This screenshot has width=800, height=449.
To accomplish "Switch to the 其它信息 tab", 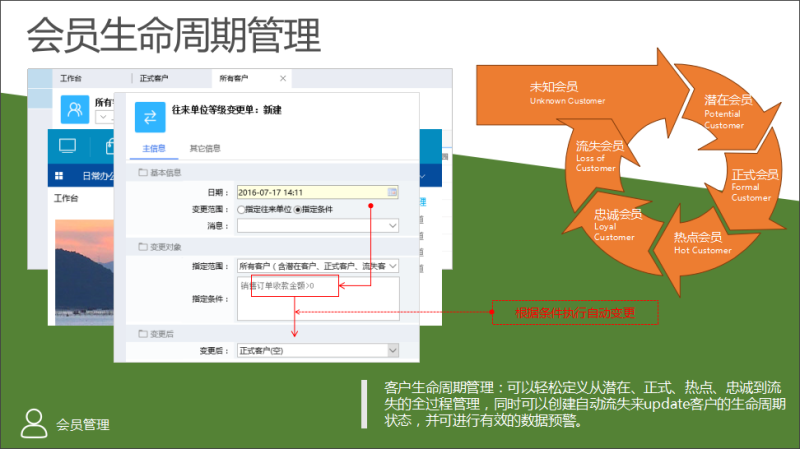I will [205, 149].
